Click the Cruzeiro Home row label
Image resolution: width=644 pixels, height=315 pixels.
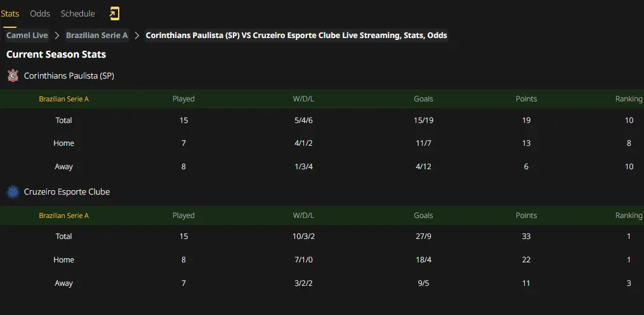click(x=63, y=260)
